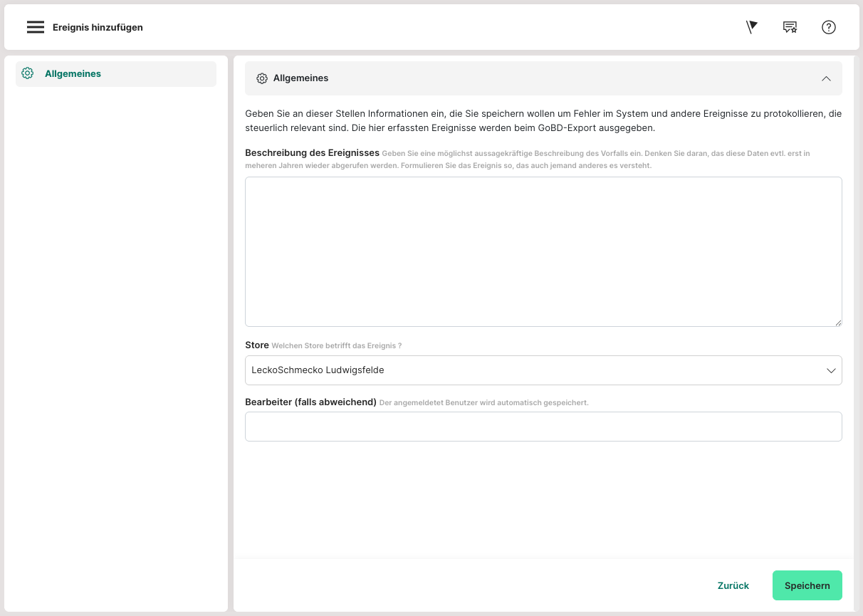Open help via question mark icon
Image resolution: width=863 pixels, height=616 pixels.
point(828,27)
